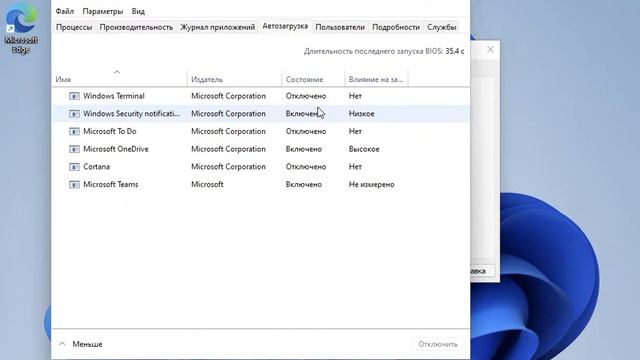Select the Microsoft To Do entry name
This screenshot has height=360, width=640.
tap(110, 131)
